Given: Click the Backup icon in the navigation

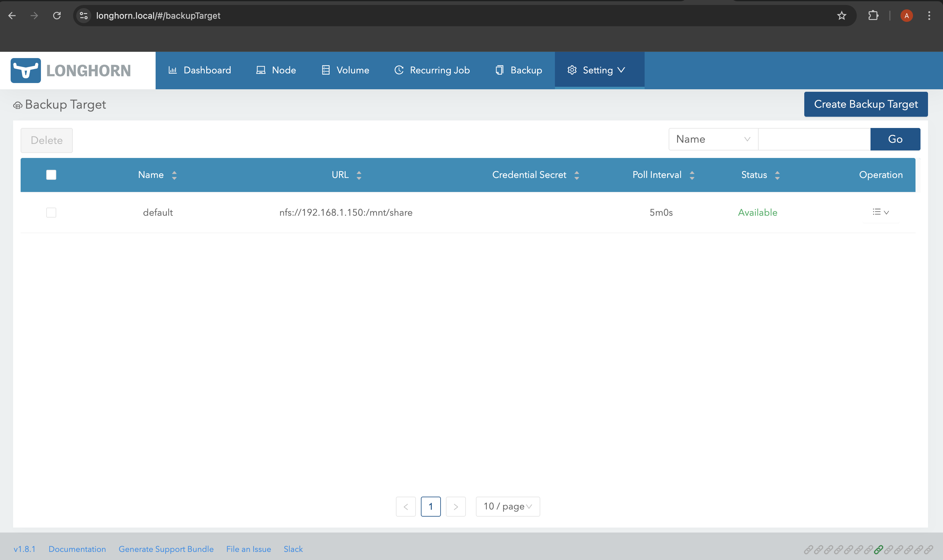Looking at the screenshot, I should (499, 70).
